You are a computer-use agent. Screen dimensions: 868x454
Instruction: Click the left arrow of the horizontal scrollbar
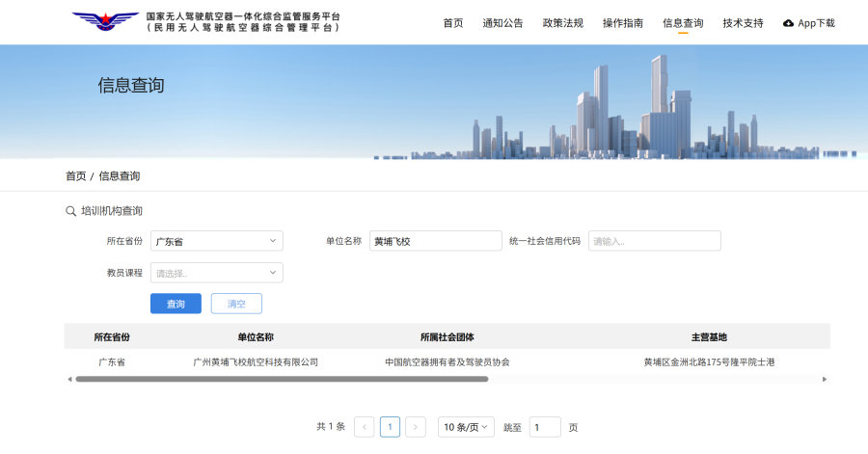69,380
